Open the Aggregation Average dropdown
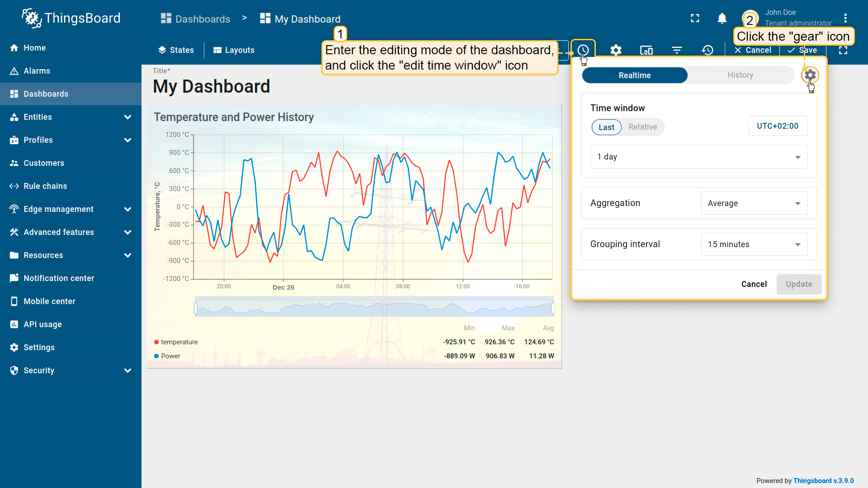Viewport: 868px width, 488px height. pos(754,203)
